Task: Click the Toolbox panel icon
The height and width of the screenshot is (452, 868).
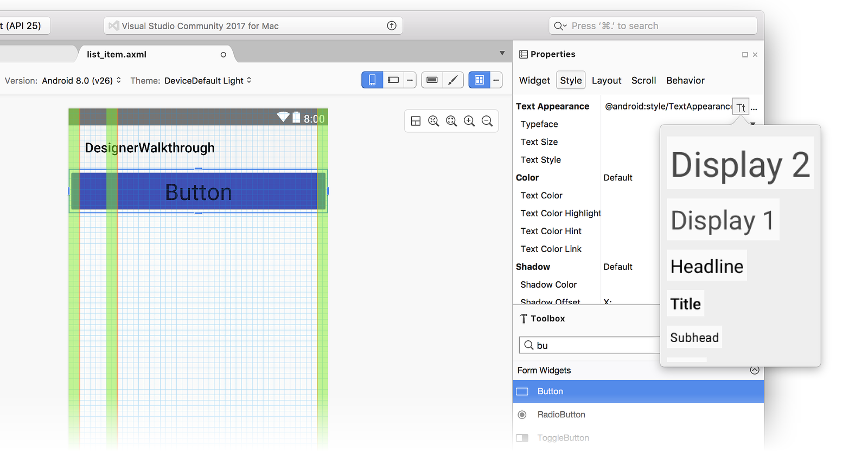Action: (x=524, y=319)
